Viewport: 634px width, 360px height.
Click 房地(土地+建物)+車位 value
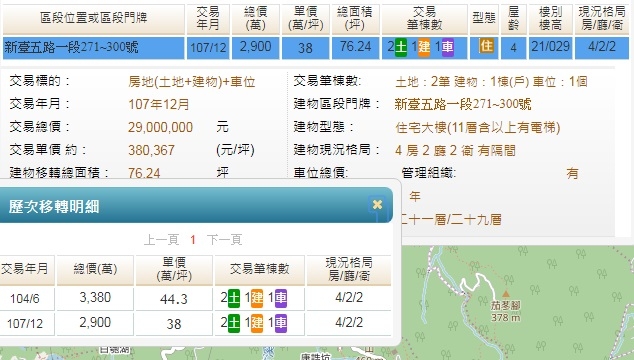tap(192, 82)
